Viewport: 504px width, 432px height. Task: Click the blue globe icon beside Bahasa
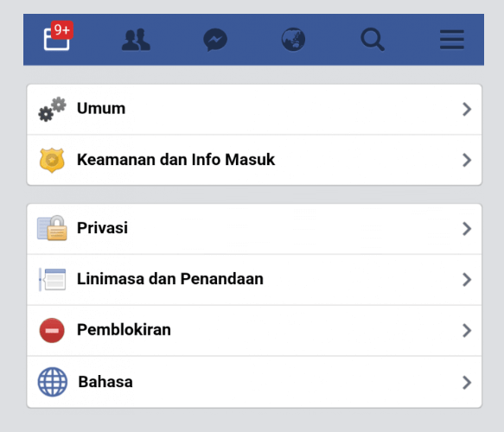[x=53, y=382]
